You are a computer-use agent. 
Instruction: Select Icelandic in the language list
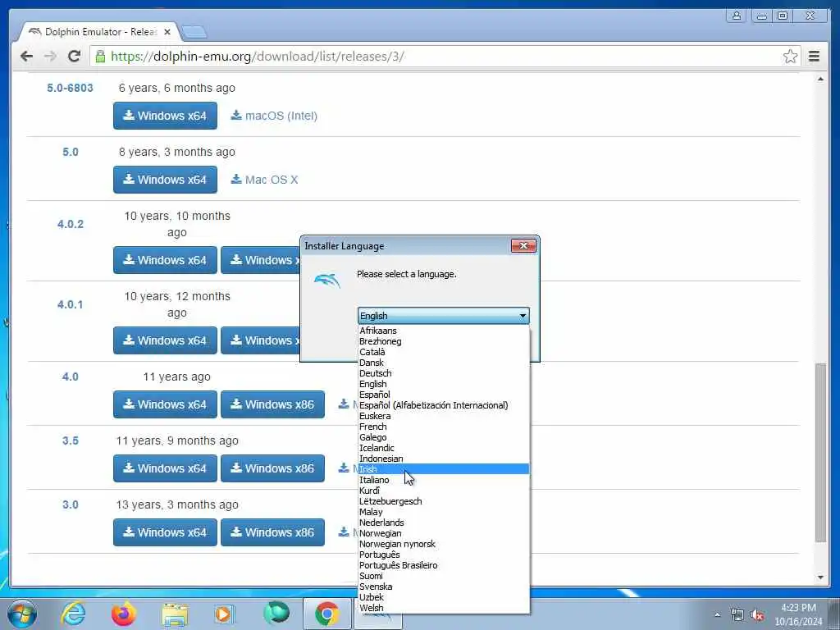pos(443,448)
